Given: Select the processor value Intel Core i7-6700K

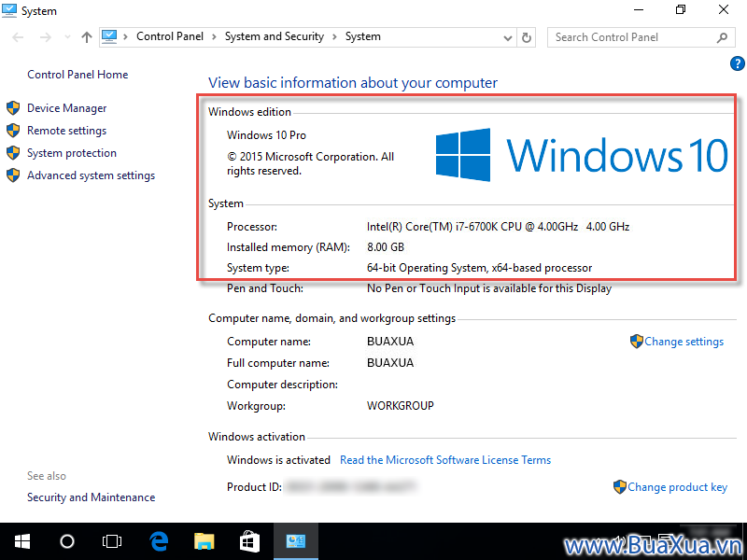Looking at the screenshot, I should pos(498,227).
